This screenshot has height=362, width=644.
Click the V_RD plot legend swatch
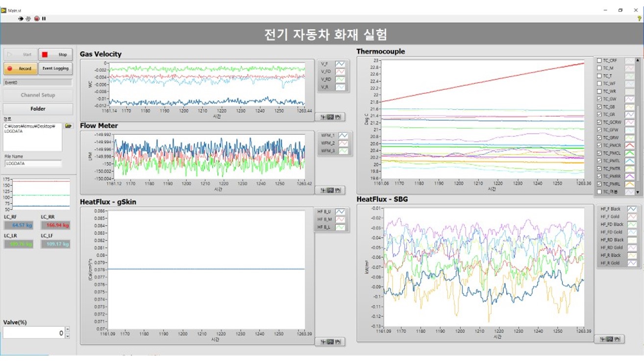pos(340,79)
